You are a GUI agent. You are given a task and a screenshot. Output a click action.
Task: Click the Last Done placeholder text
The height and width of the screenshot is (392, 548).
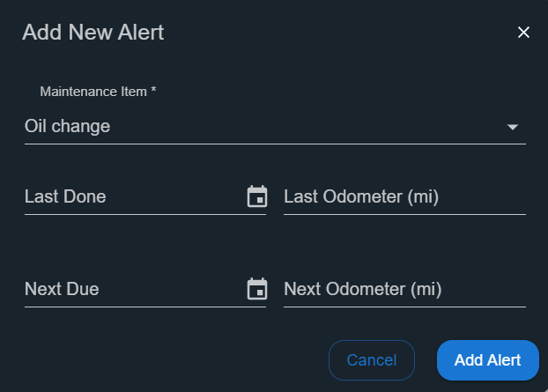[x=65, y=196]
